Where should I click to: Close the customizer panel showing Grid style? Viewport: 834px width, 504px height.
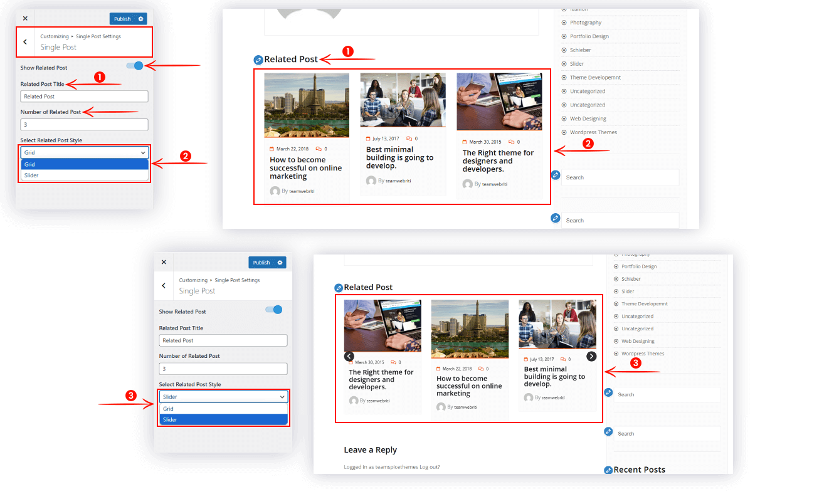(x=25, y=19)
